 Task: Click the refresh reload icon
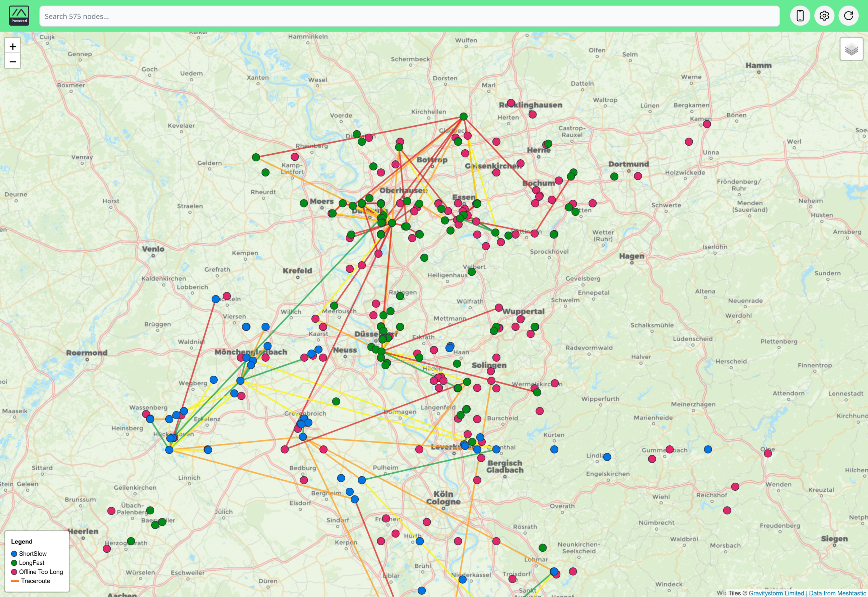pyautogui.click(x=849, y=16)
